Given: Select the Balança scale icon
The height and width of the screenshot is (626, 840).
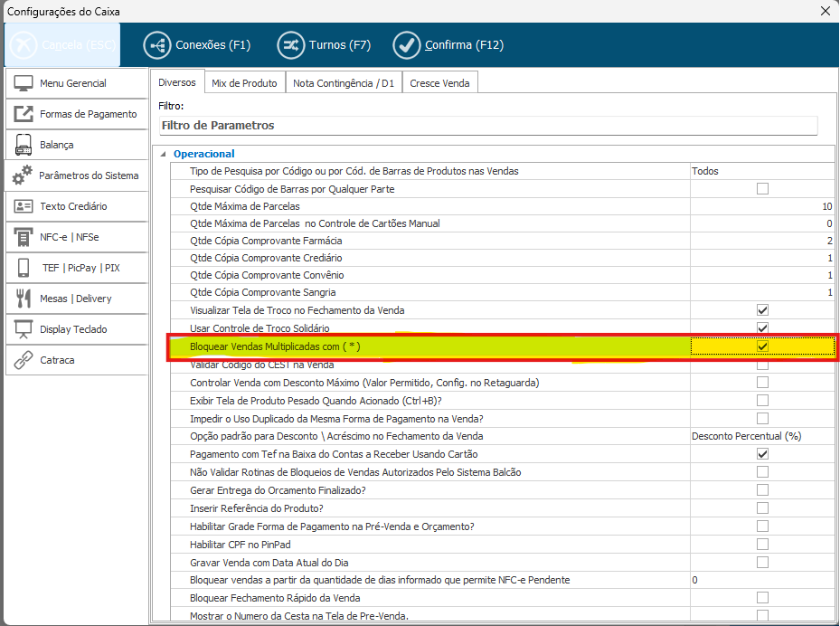Looking at the screenshot, I should (24, 145).
